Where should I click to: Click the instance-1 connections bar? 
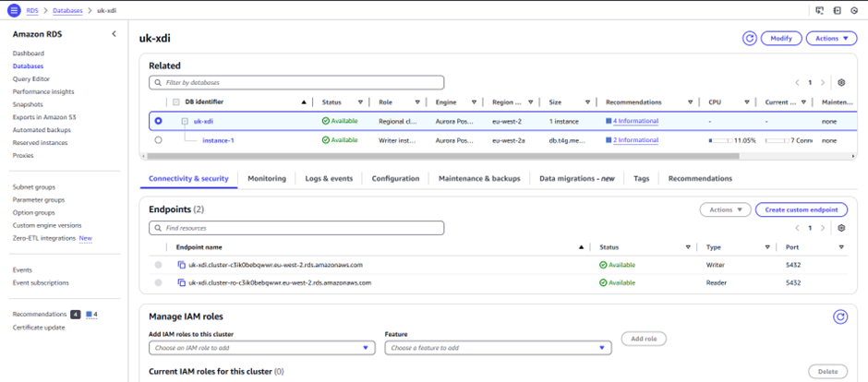777,140
